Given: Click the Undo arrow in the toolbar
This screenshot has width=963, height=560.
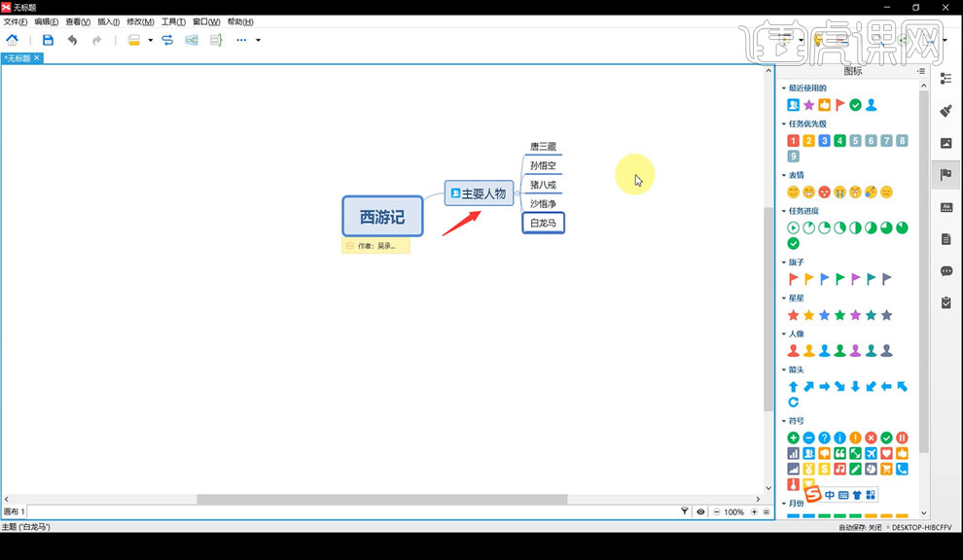Looking at the screenshot, I should [x=72, y=40].
